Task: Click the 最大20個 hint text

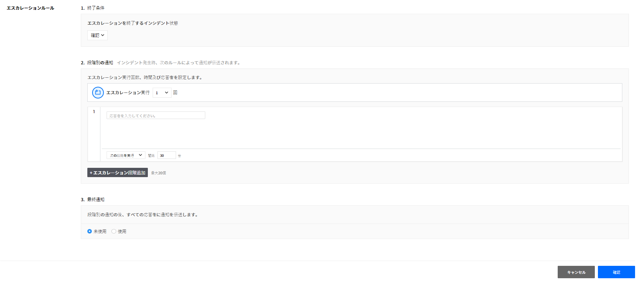Action: pyautogui.click(x=159, y=173)
